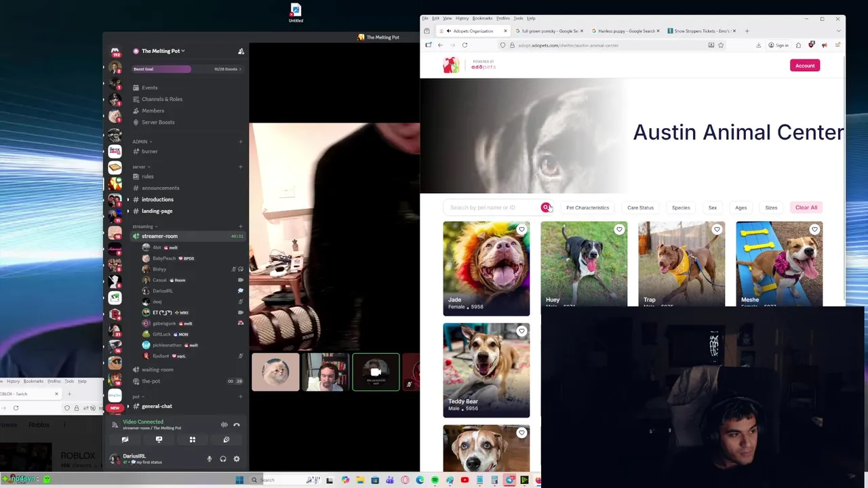Click user picklesnathan in the voice list
Image resolution: width=868 pixels, height=488 pixels.
click(x=167, y=345)
